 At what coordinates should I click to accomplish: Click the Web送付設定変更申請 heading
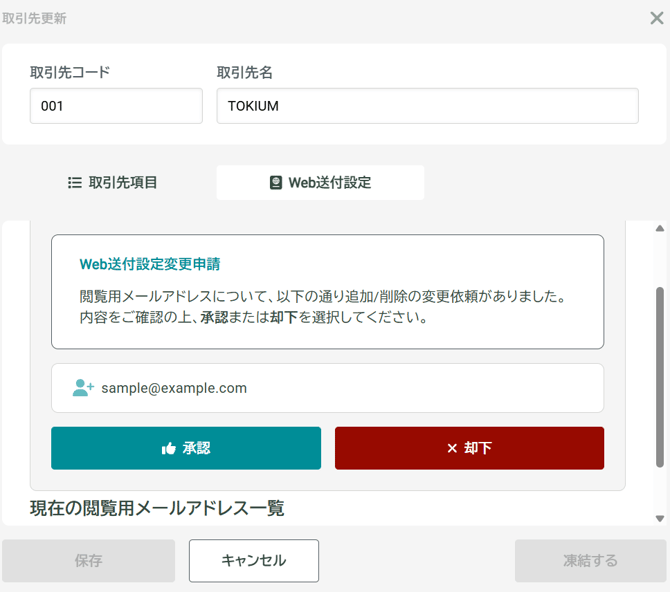(150, 265)
